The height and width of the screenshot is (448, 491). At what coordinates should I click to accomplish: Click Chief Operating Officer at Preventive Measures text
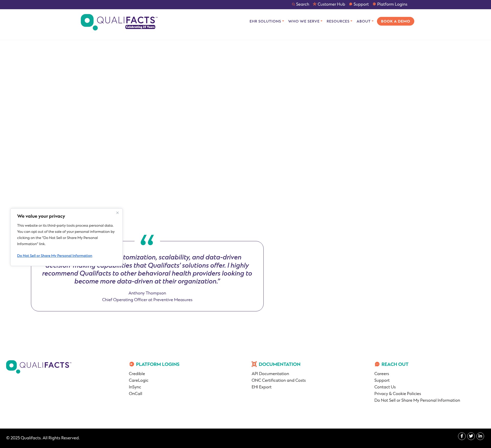tap(147, 300)
